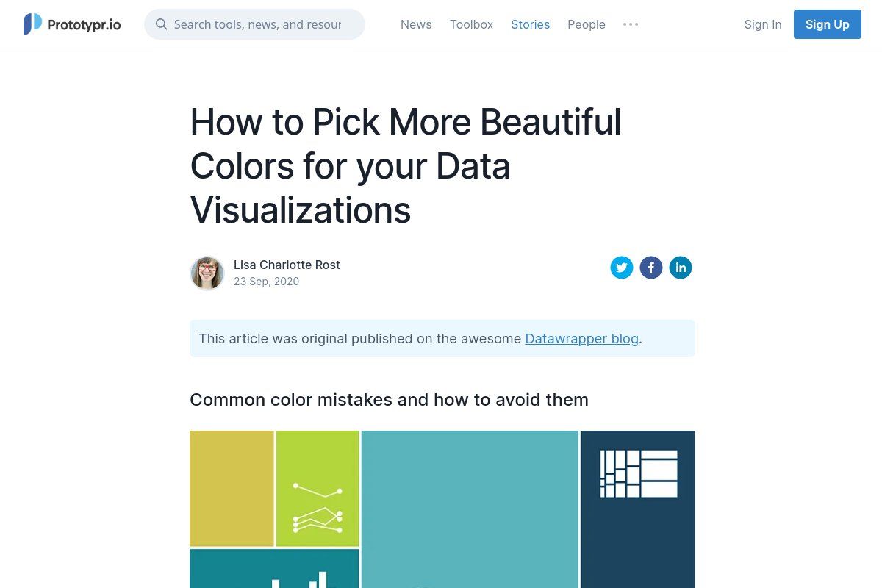This screenshot has width=882, height=588.
Task: Click the Sign In link
Action: (763, 24)
